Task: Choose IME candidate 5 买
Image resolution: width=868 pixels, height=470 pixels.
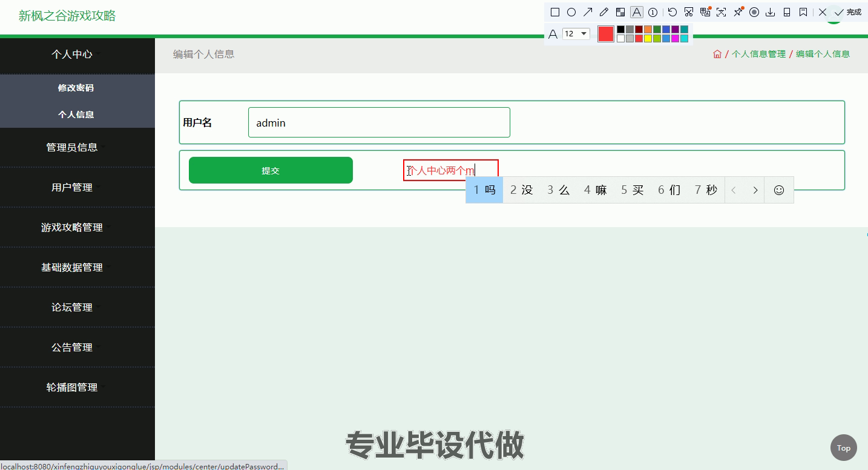Action: tap(632, 190)
